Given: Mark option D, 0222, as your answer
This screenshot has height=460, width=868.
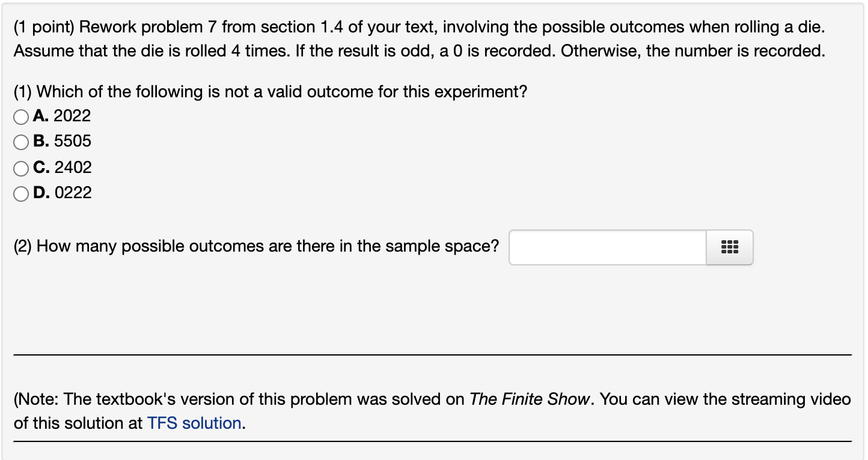Looking at the screenshot, I should (20, 193).
